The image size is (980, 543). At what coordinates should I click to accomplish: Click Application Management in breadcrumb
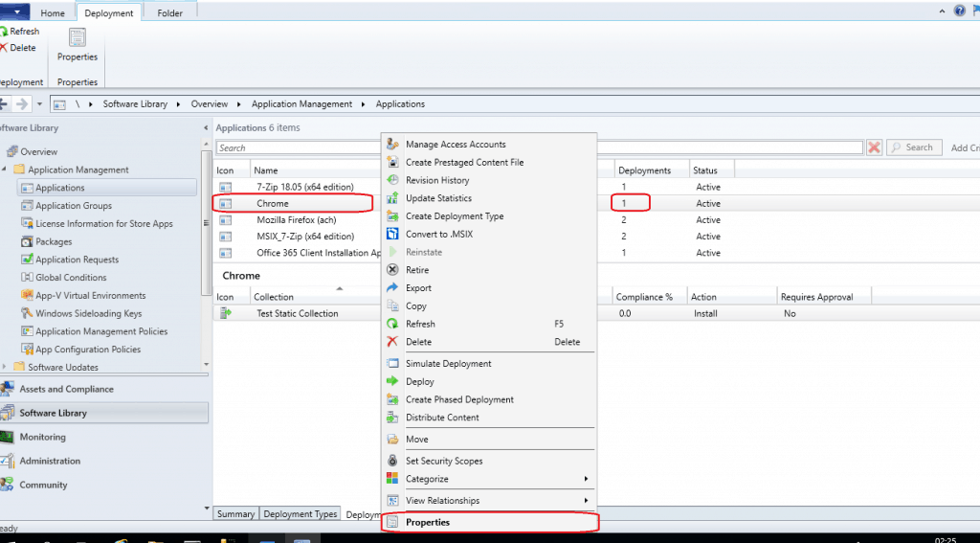click(x=301, y=104)
